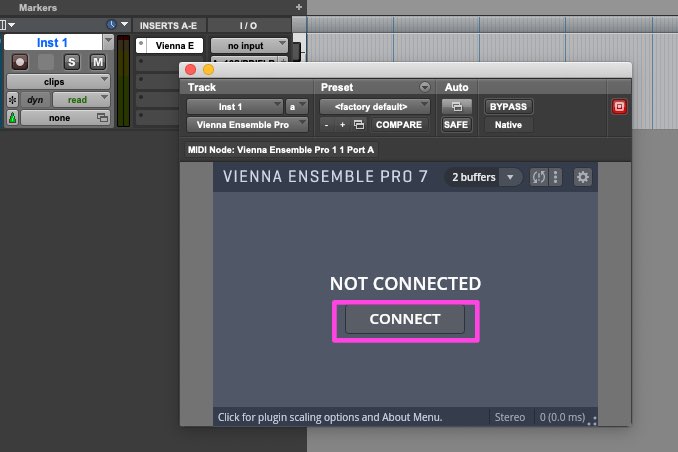
Task: Click the COMPARE button
Action: pos(399,125)
